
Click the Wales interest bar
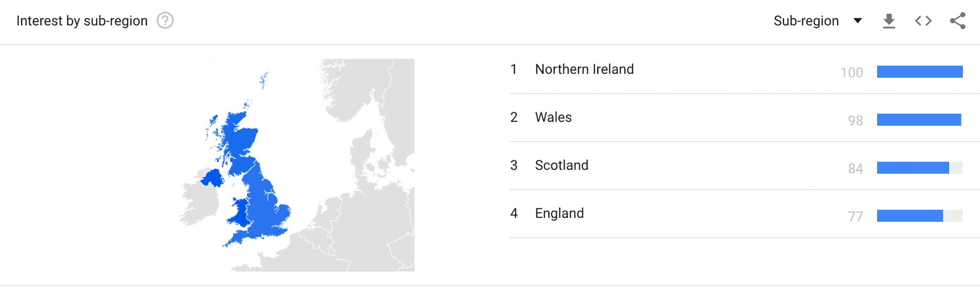point(919,120)
